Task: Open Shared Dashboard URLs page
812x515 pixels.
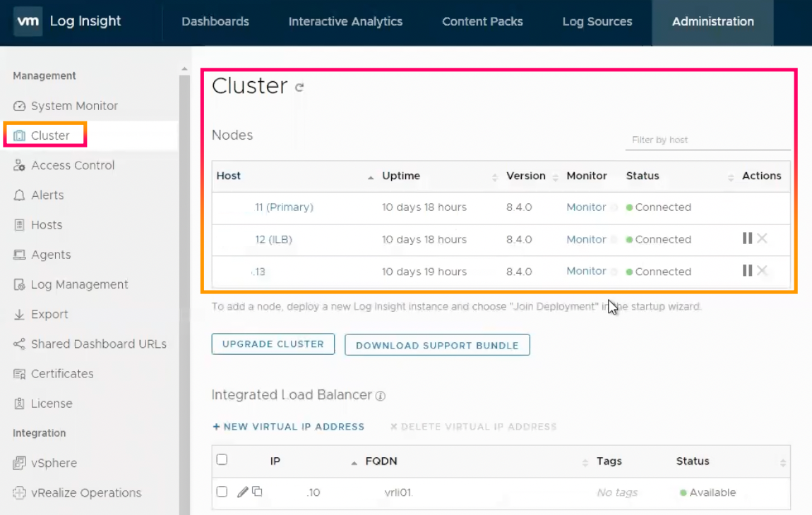Action: click(98, 344)
